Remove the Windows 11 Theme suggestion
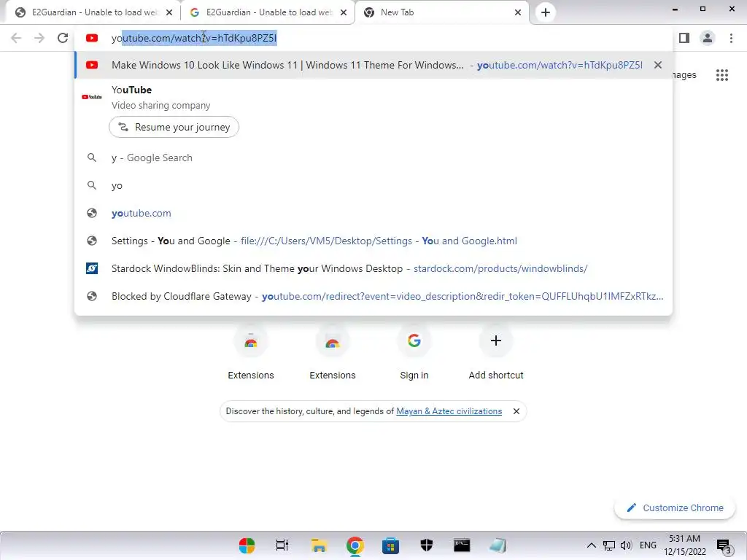Viewport: 747px width, 560px height. [x=658, y=65]
